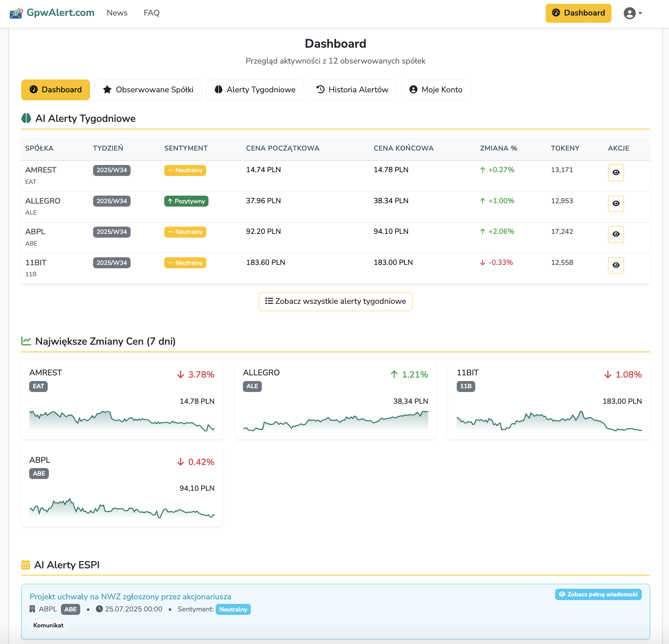Click 11BIT company name in alerts table
The height and width of the screenshot is (644, 669).
(x=36, y=263)
